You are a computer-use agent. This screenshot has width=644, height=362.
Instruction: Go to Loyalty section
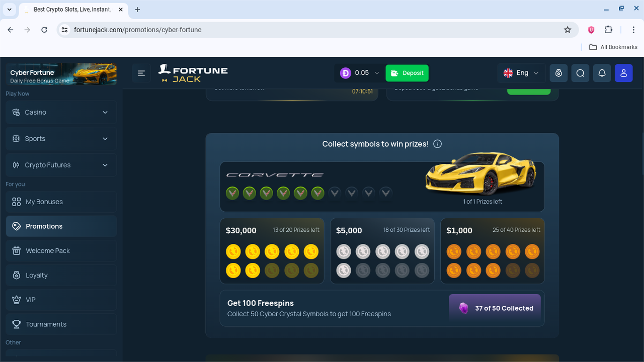pyautogui.click(x=61, y=276)
